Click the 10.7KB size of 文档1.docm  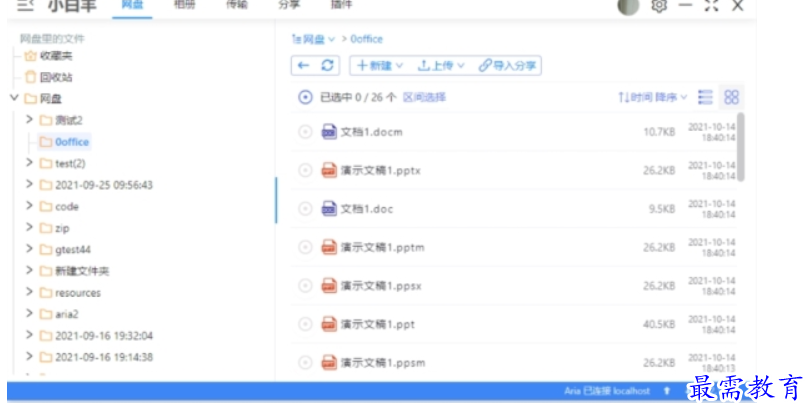tap(659, 132)
